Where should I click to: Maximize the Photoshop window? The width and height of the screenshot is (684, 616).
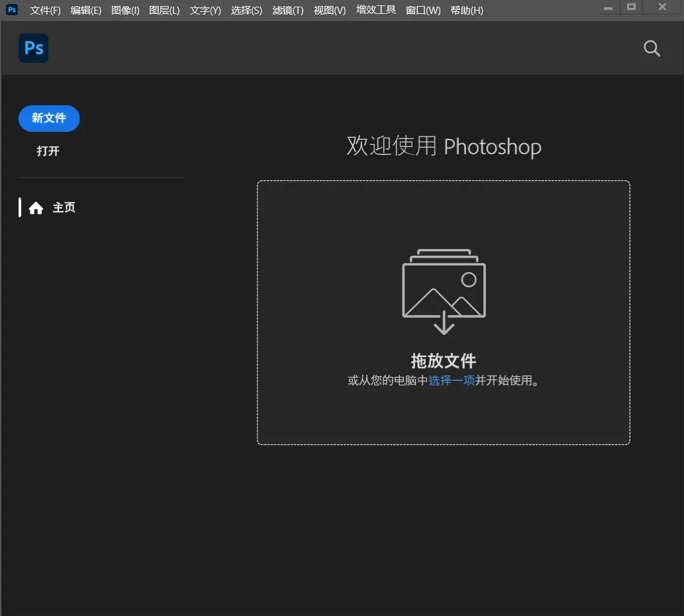tap(631, 7)
